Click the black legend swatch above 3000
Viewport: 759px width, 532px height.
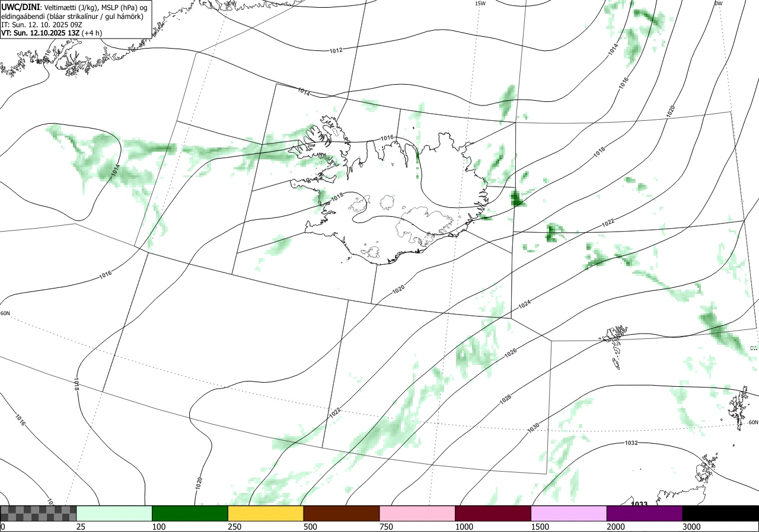click(720, 513)
